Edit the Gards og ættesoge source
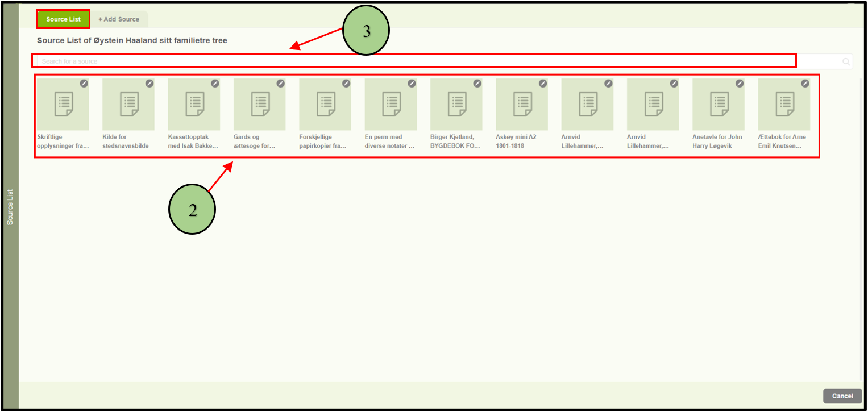The height and width of the screenshot is (412, 868). pos(281,83)
